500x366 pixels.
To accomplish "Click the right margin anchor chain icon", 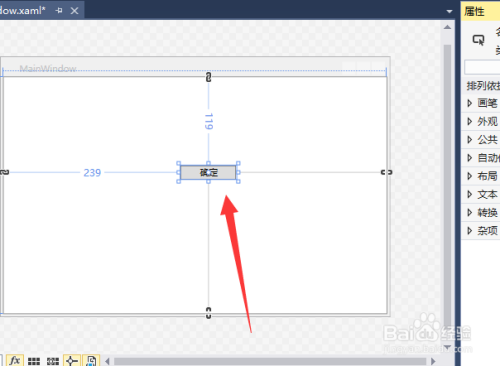I will coord(387,172).
